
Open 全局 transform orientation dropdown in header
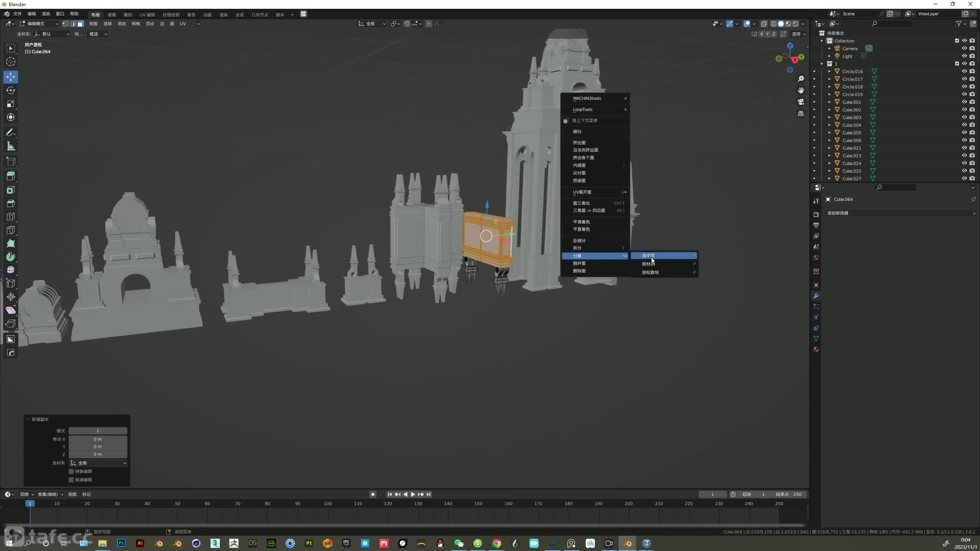tap(372, 24)
